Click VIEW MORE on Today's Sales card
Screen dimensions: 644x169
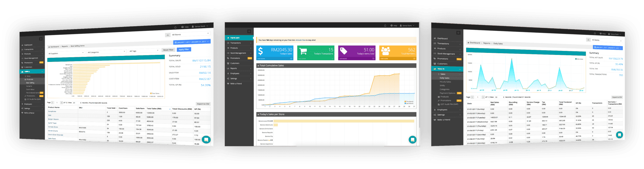click(x=261, y=59)
